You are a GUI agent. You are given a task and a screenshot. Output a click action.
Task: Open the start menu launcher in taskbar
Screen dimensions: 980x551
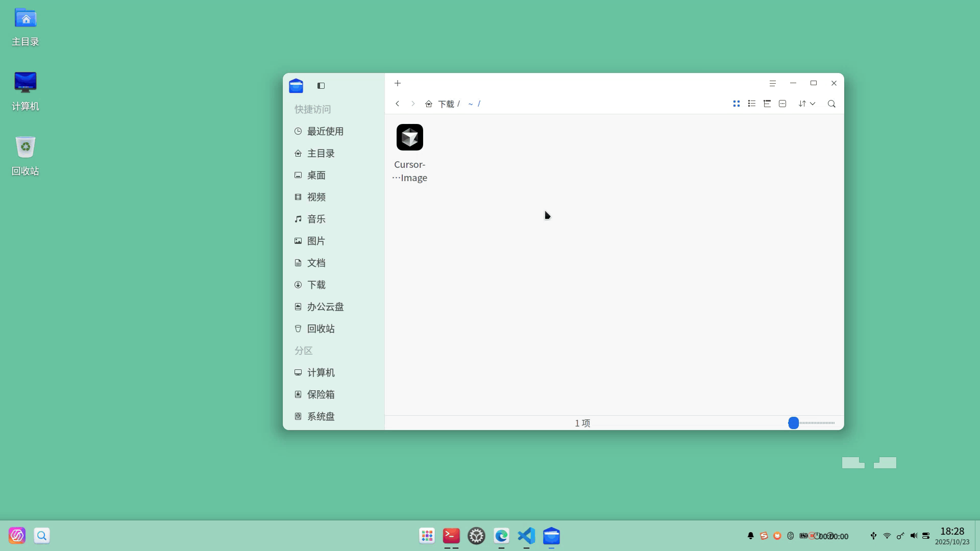click(17, 536)
